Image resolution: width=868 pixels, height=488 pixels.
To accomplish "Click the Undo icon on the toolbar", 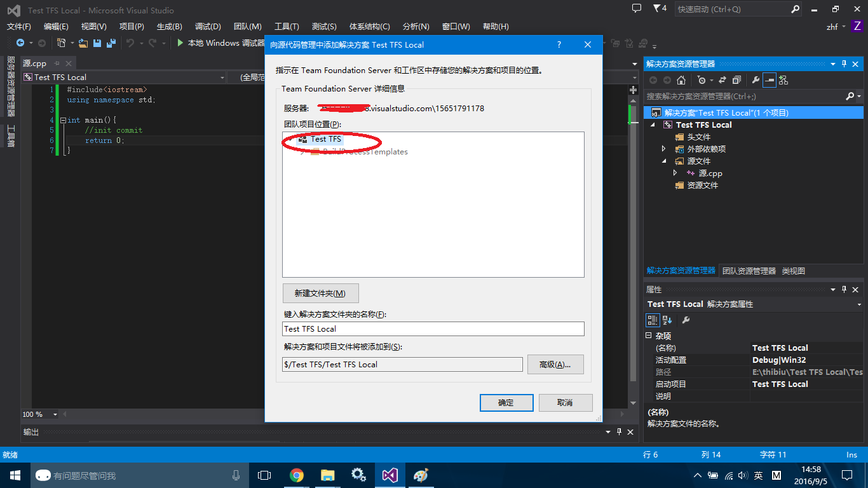I will 132,43.
